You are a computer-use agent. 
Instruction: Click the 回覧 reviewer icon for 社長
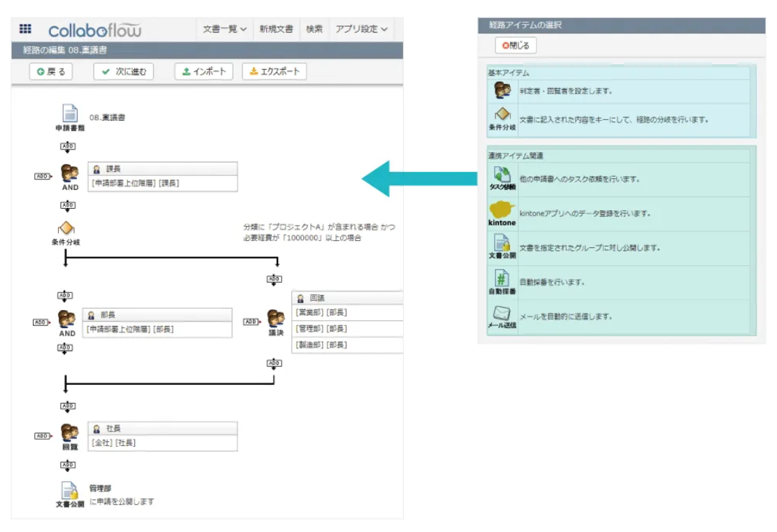(x=70, y=433)
